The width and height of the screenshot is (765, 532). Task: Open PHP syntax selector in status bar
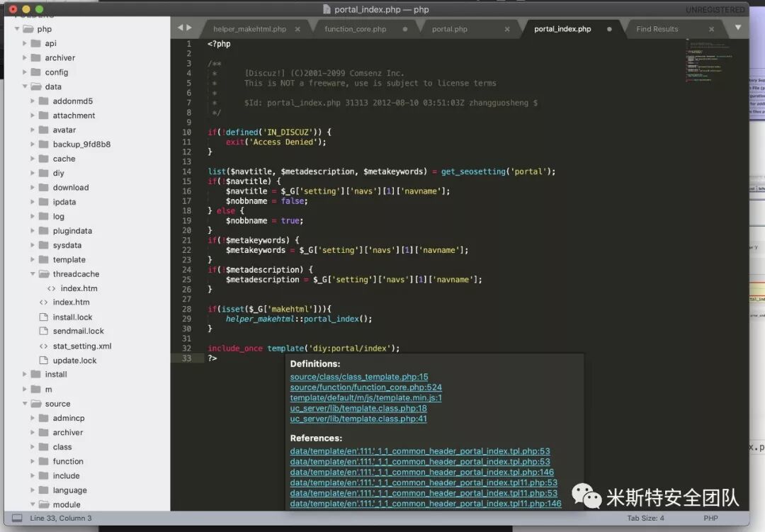710,518
